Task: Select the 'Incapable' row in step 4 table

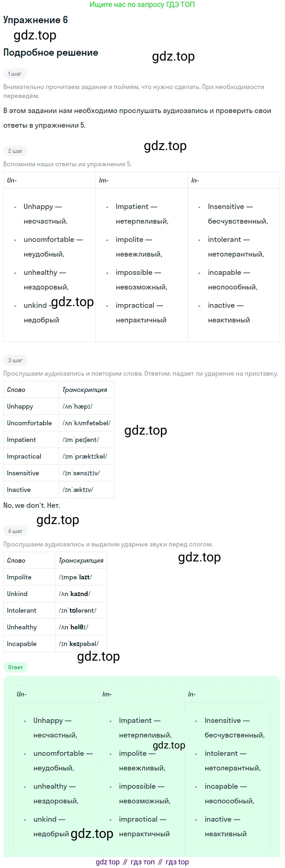Action: coord(22,644)
